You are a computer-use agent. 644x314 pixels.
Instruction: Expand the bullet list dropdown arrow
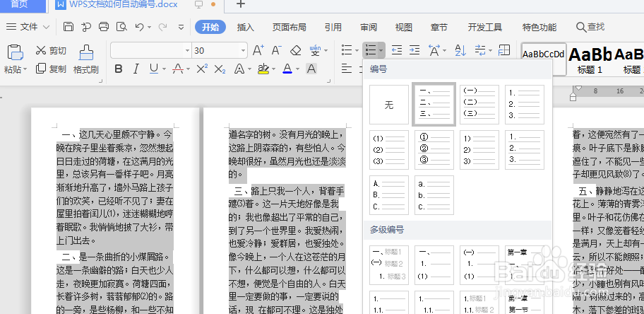357,51
